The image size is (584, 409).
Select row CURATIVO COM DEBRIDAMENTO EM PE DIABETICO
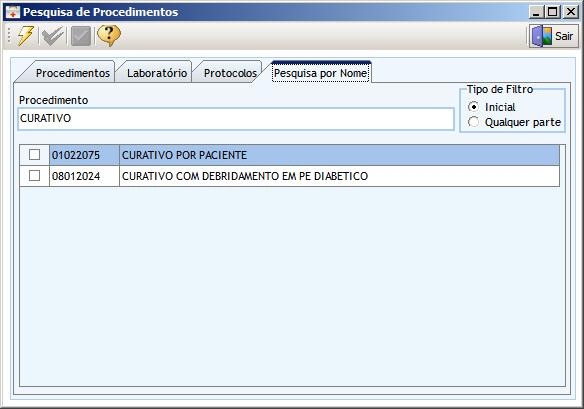289,176
